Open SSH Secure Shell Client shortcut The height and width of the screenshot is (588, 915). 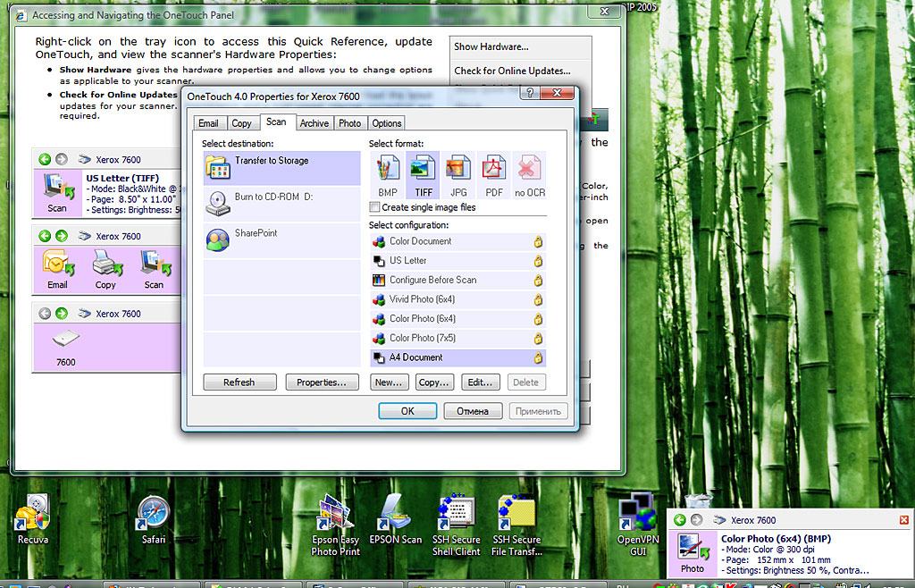(457, 525)
